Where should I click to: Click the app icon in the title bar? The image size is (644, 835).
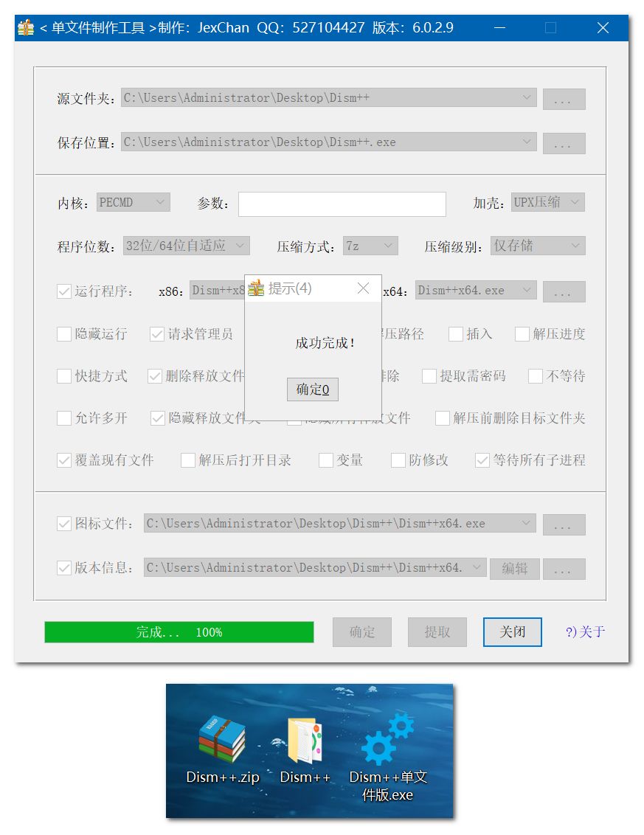point(26,27)
